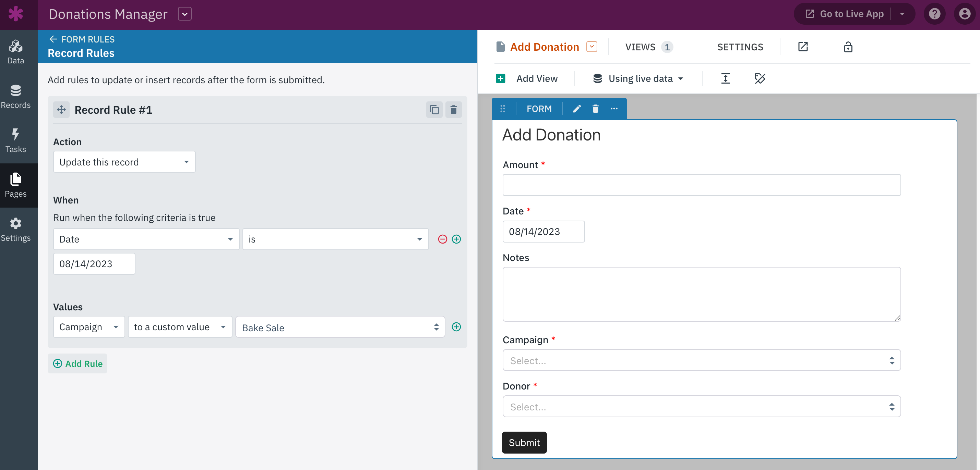Screen dimensions: 980x470
Task: Click the FORM view label tab
Action: click(539, 109)
